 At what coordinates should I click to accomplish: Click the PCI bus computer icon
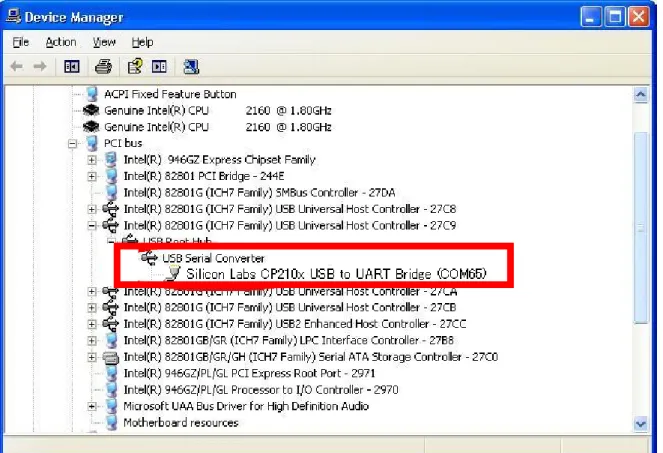click(92, 143)
